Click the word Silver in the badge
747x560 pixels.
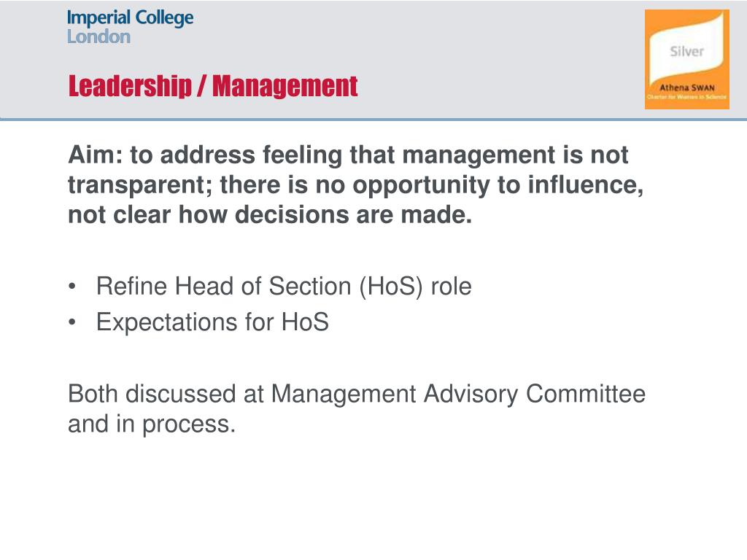click(686, 52)
